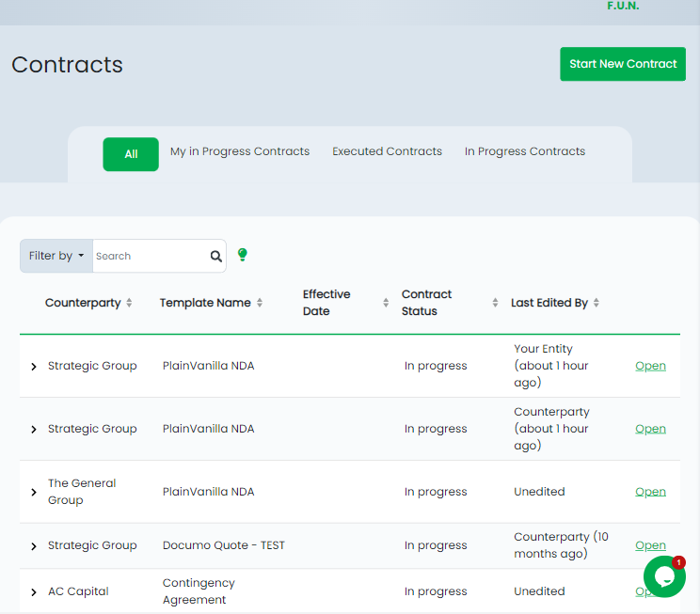Expand the first Strategic Group row
The width and height of the screenshot is (700, 614).
tap(35, 367)
